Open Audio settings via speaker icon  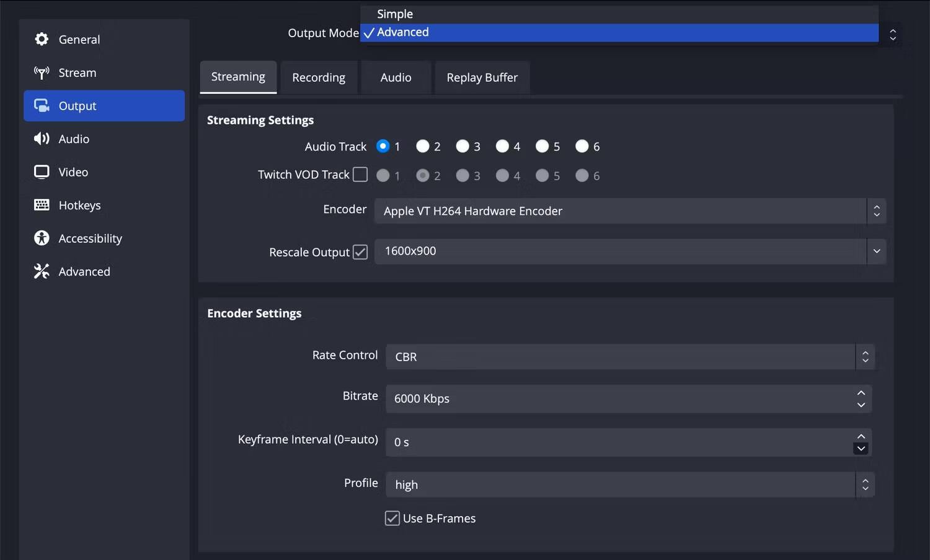(42, 139)
